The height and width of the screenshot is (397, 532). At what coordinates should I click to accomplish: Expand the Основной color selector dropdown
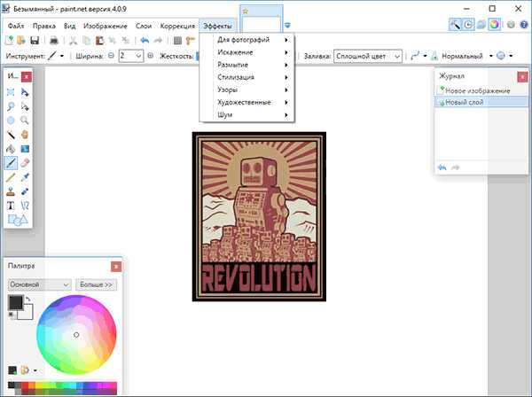coord(39,284)
